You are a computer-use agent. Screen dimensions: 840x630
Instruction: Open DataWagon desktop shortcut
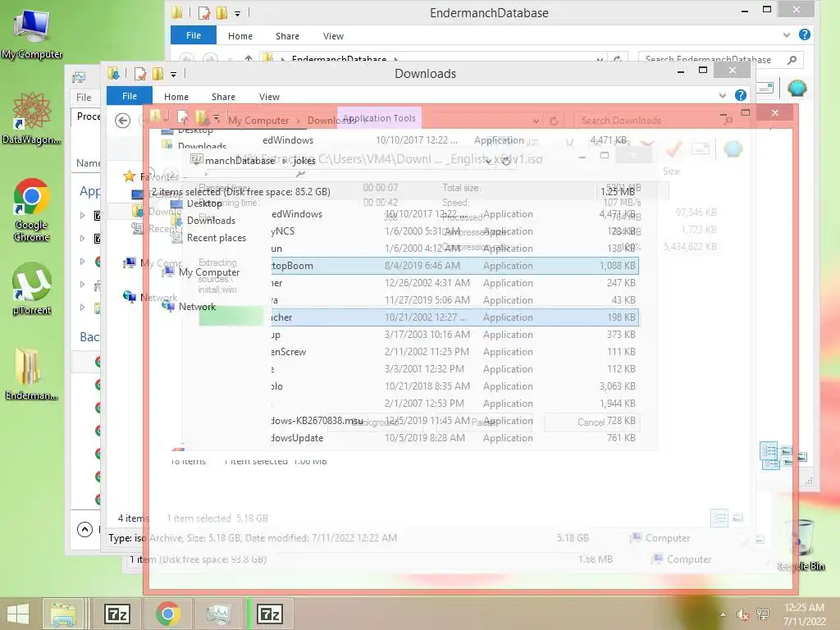click(x=31, y=119)
